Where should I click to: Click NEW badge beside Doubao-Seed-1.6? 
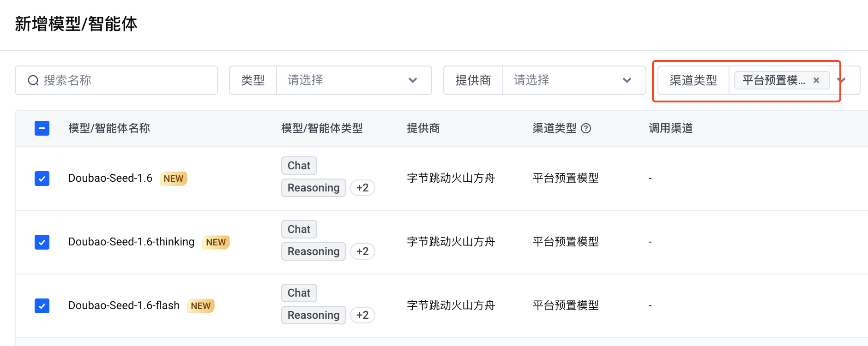click(x=174, y=179)
